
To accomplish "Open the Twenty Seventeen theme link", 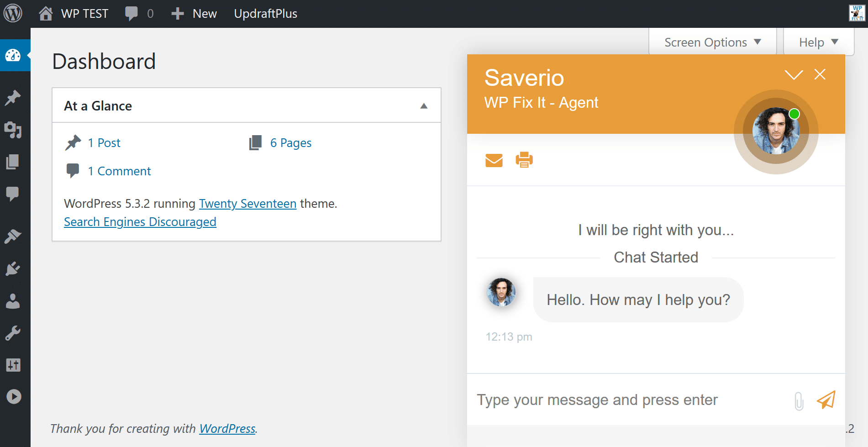I will tap(248, 204).
